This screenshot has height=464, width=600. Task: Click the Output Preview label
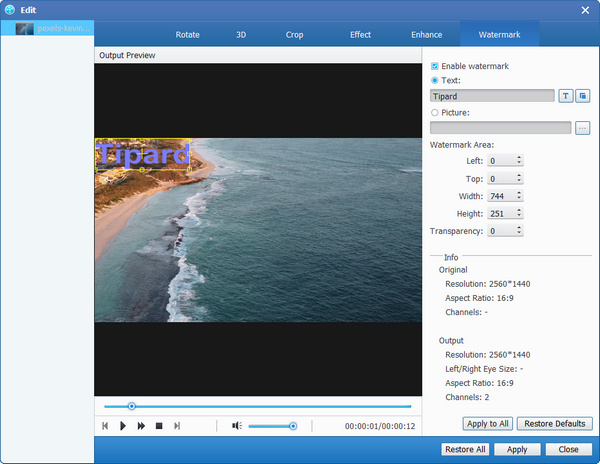(127, 55)
